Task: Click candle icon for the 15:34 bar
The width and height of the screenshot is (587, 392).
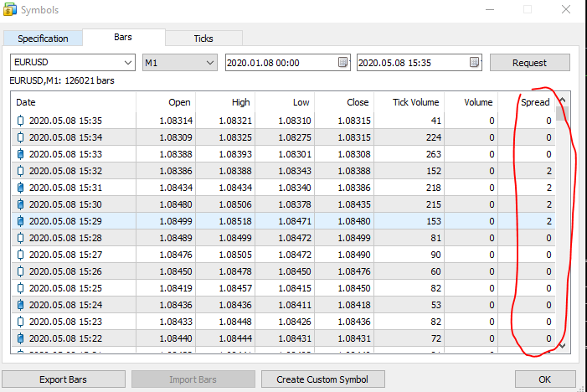Action: 21,137
